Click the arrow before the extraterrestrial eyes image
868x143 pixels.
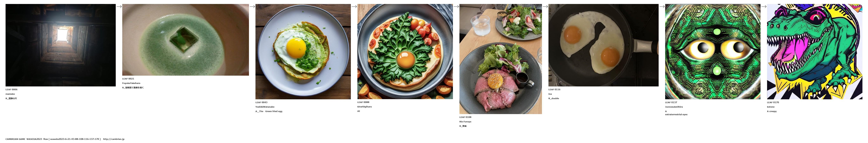tap(662, 6)
